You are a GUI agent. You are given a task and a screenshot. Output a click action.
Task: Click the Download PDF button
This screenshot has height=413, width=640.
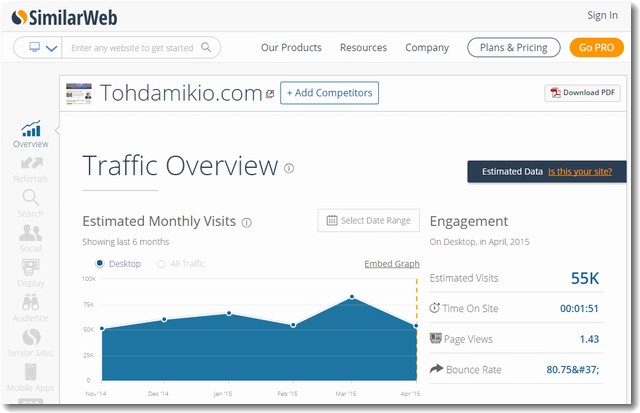[582, 93]
